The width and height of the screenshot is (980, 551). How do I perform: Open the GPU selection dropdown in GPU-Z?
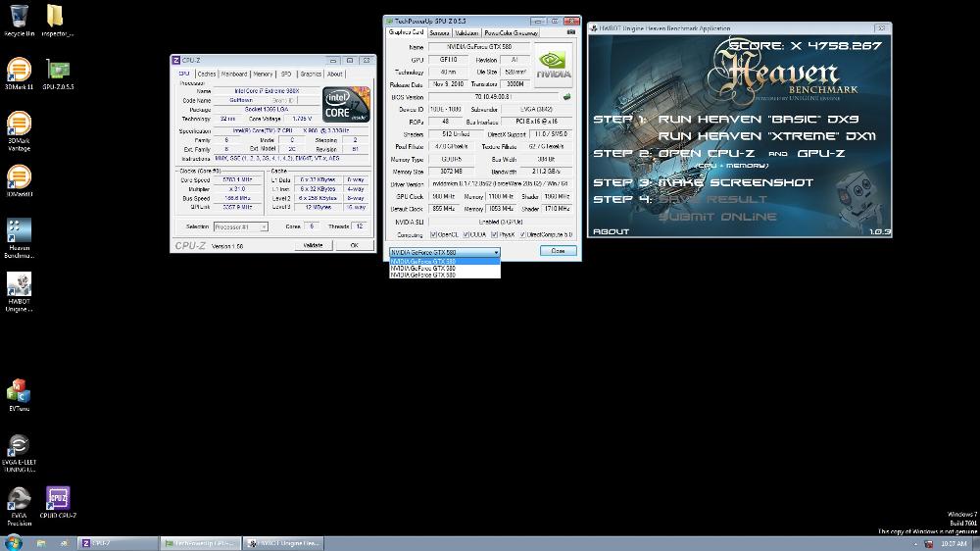(444, 252)
